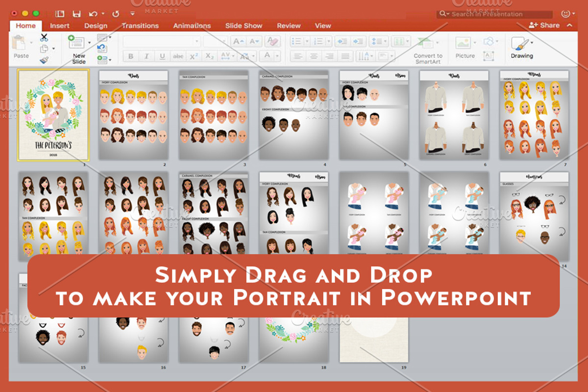
Task: Click the Search in Presentation field
Action: [495, 14]
